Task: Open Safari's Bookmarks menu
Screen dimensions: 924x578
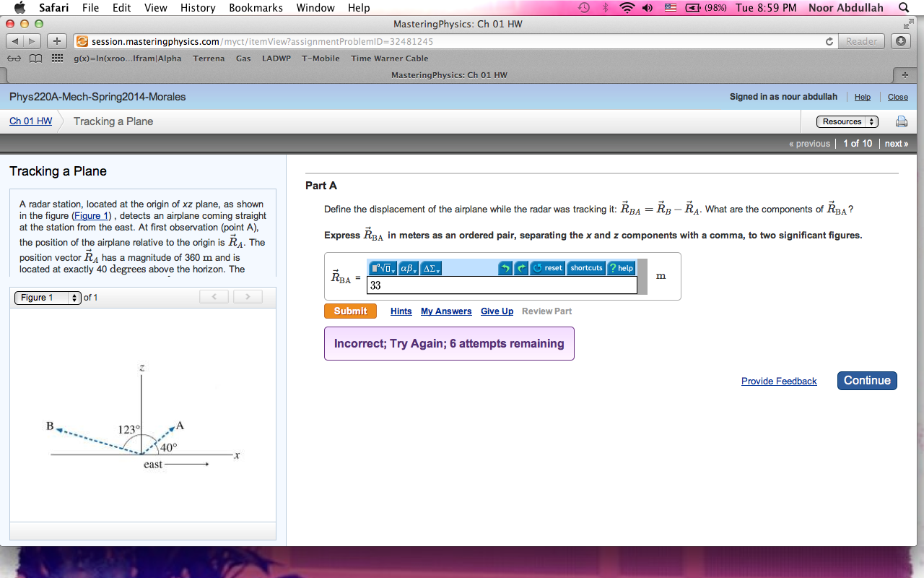Action: click(256, 7)
